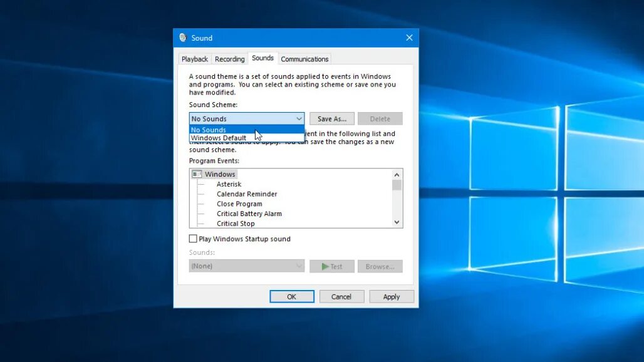This screenshot has width=644, height=362.
Task: Click the Cancel button
Action: [341, 296]
